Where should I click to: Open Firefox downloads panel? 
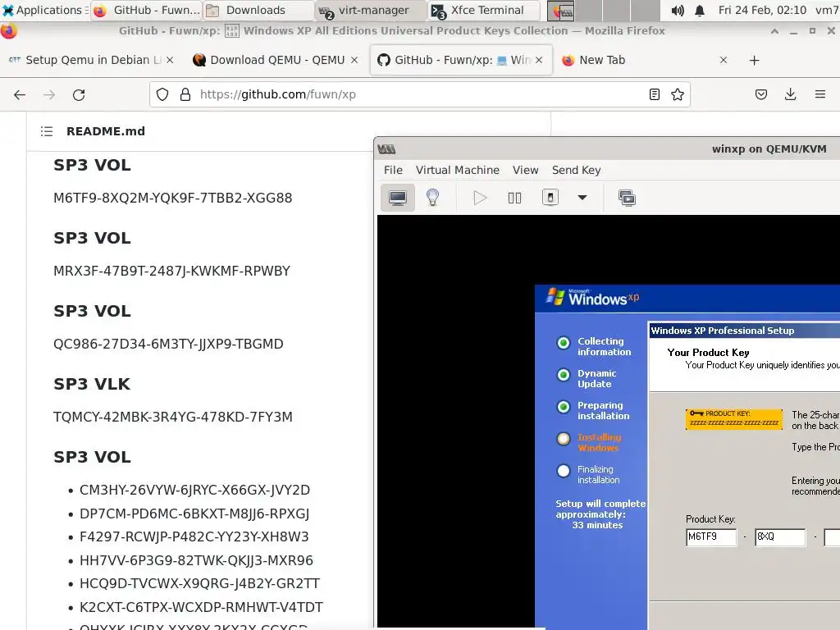[x=790, y=95]
